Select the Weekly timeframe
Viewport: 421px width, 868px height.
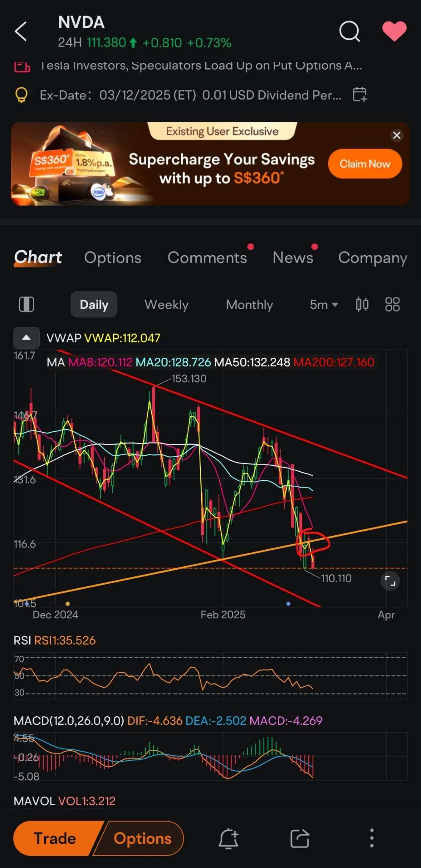(x=166, y=304)
